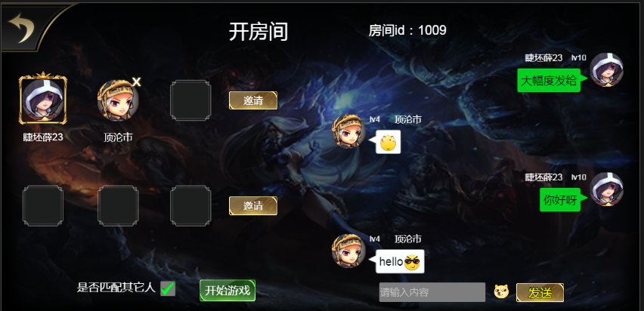Screen dimensions: 644x311
Task: Click the back arrow icon
Action: point(21,28)
